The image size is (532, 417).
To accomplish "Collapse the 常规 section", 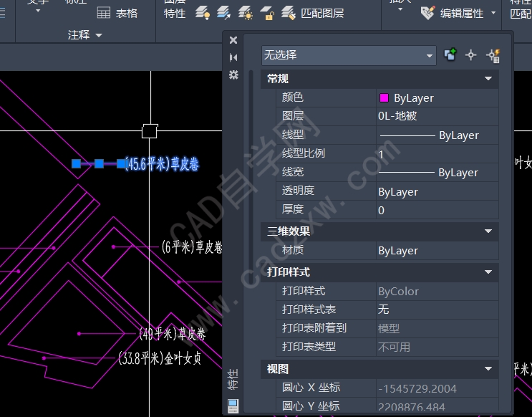I will (x=488, y=79).
